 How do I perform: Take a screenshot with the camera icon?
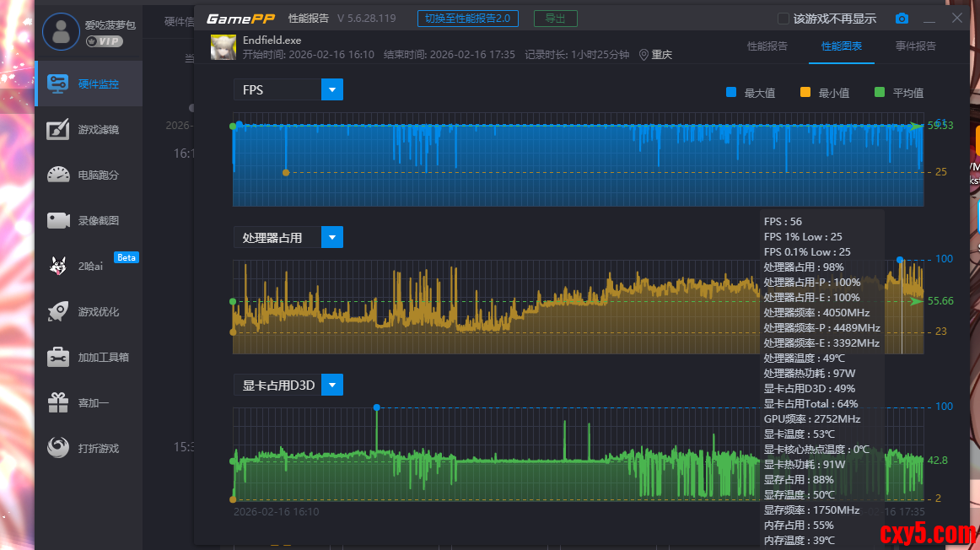902,19
